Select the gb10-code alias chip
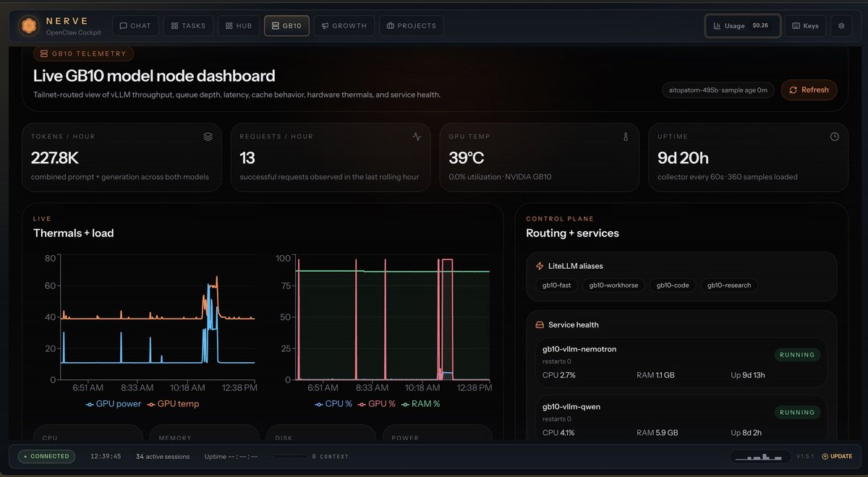The image size is (868, 477). click(x=673, y=285)
